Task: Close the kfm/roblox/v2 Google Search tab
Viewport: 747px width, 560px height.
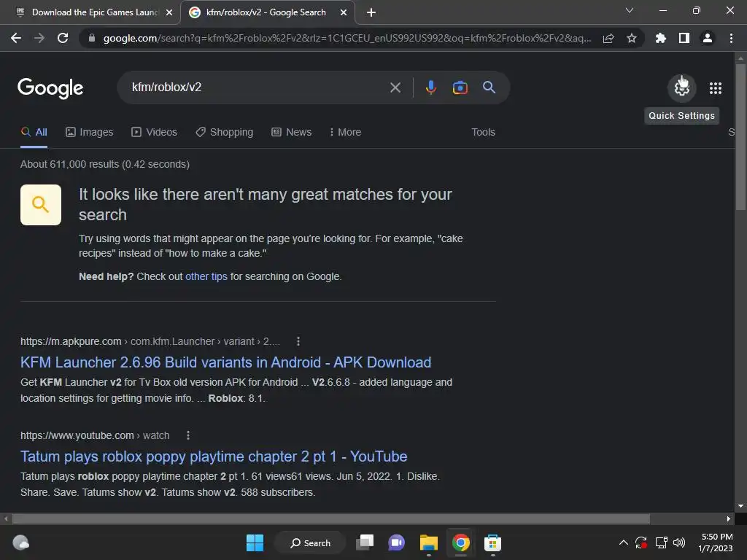Action: click(344, 12)
